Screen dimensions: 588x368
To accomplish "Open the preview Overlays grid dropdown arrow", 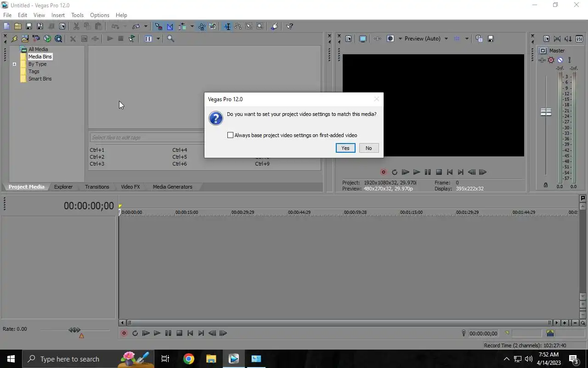I will tap(467, 39).
